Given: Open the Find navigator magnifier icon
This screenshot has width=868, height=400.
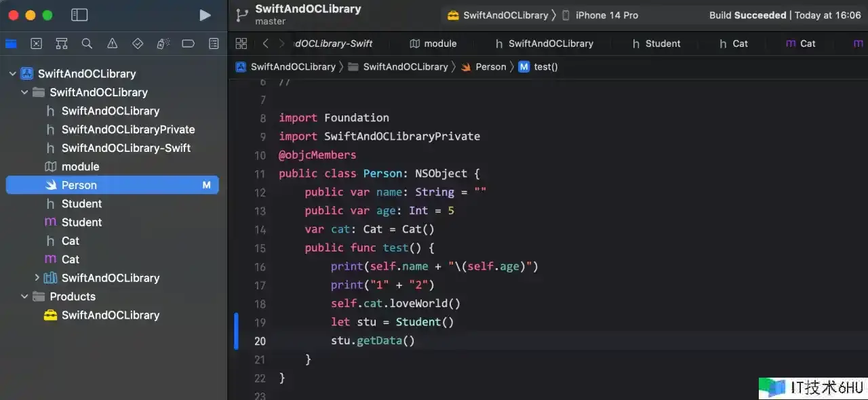Looking at the screenshot, I should click(x=87, y=43).
